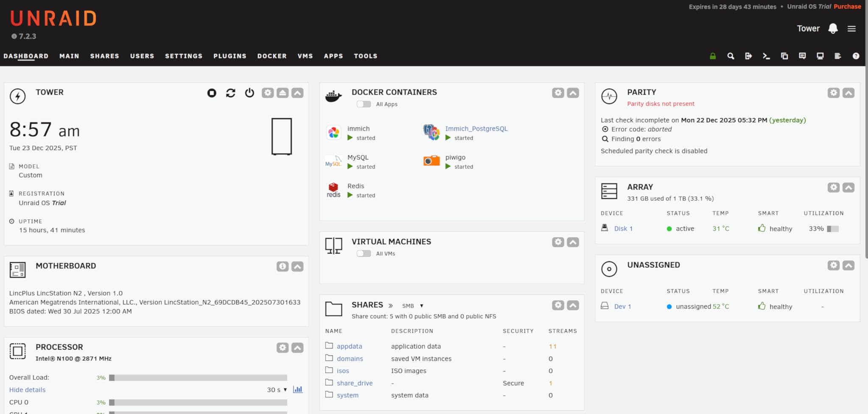Click the UNRAID logo
Screen dimensions: 868x414
click(x=53, y=19)
